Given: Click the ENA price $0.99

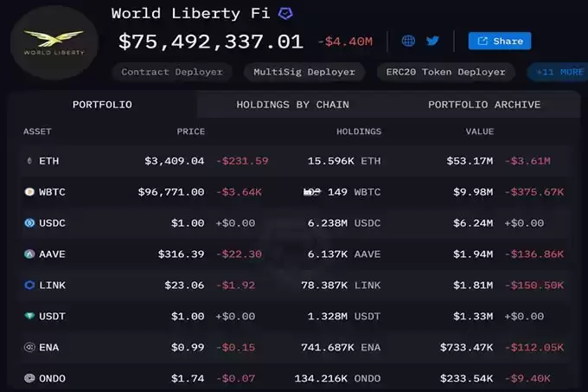Looking at the screenshot, I should coord(188,347).
